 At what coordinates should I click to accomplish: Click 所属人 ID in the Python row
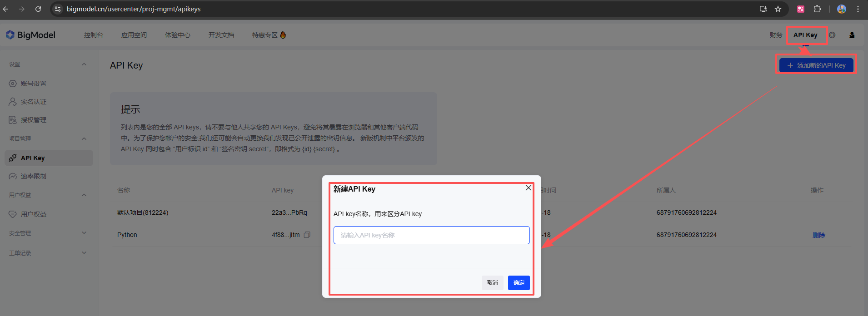(687, 235)
